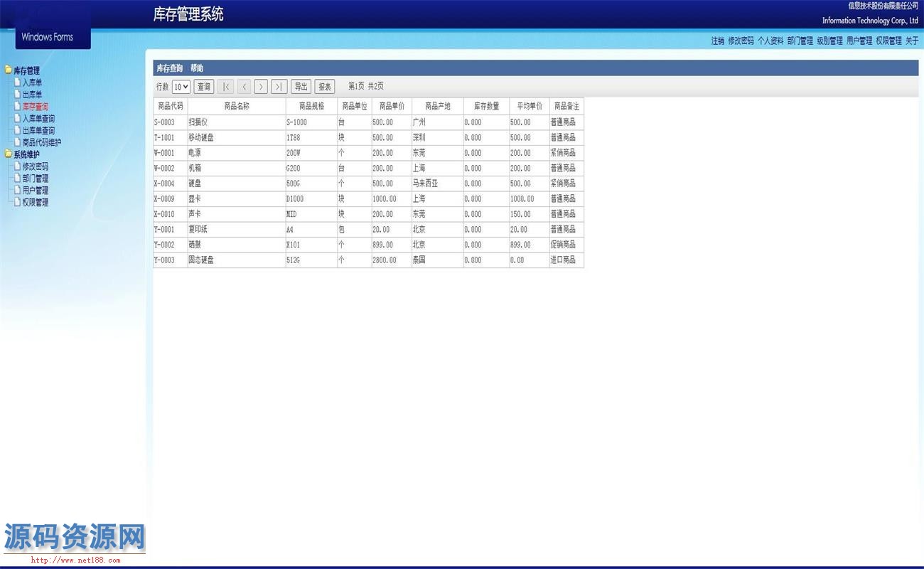Click the 商品备注 column header
Viewport: 924px width, 569px height.
click(566, 106)
